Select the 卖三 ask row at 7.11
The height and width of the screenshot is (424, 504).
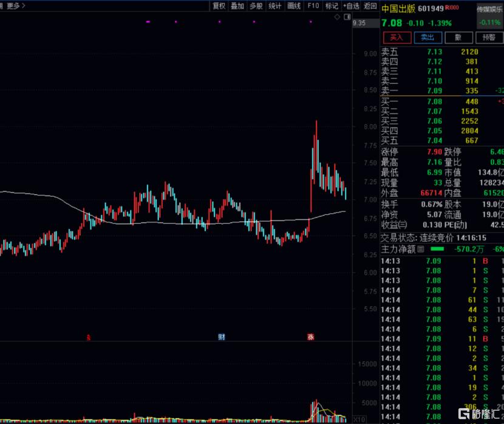click(441, 71)
